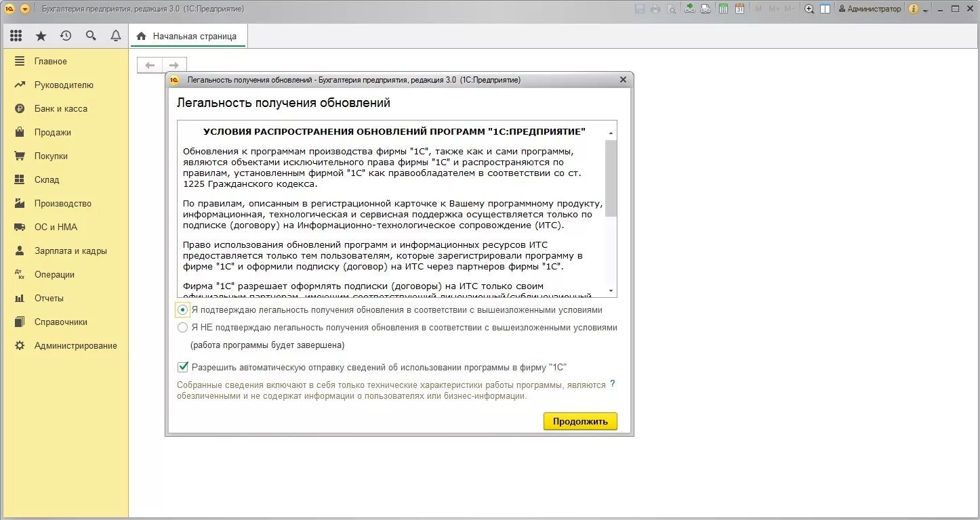Click the Продолжить button
The height and width of the screenshot is (520, 980).
(580, 421)
